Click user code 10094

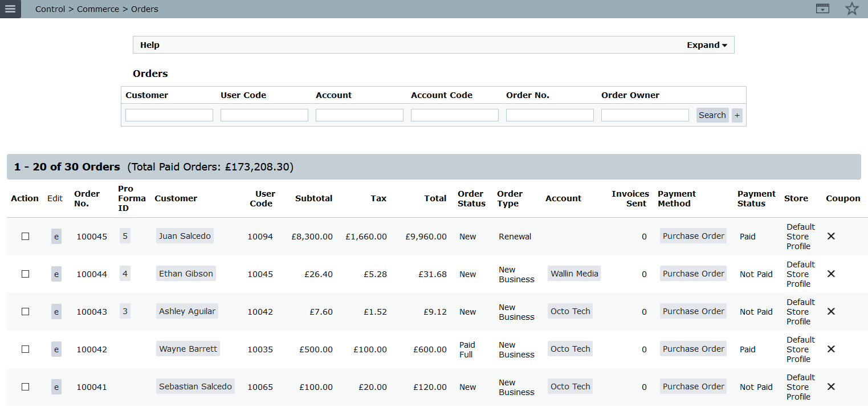point(260,237)
